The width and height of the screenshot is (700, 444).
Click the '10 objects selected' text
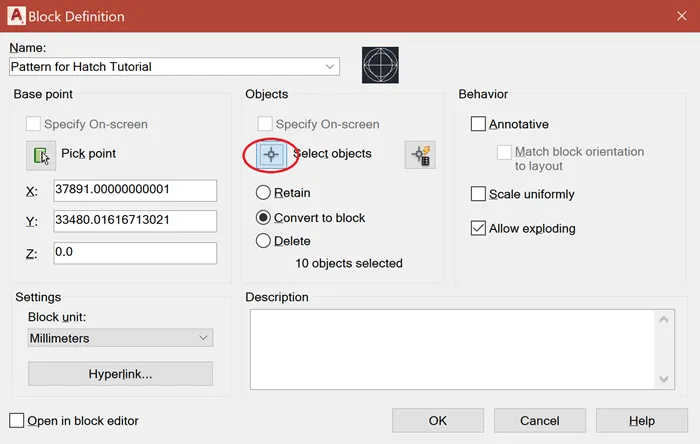point(349,263)
